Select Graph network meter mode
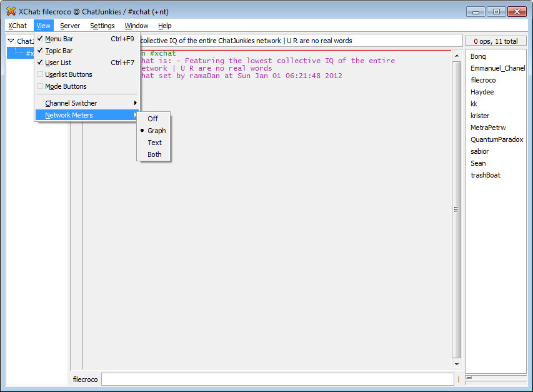This screenshot has width=533, height=392. [x=153, y=131]
